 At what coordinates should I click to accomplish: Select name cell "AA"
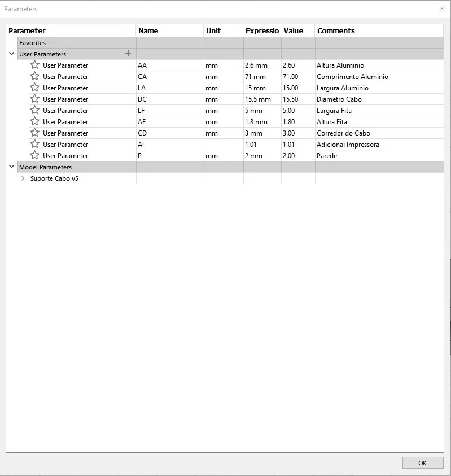click(170, 65)
